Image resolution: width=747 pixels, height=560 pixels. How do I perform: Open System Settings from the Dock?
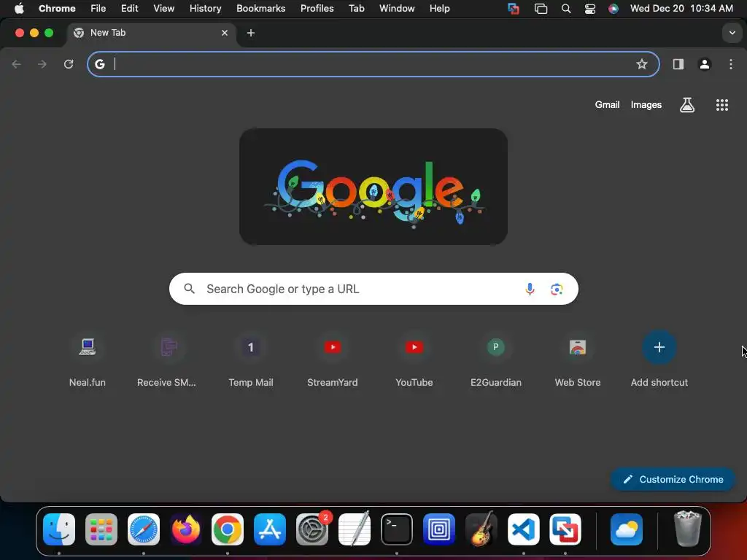312,529
